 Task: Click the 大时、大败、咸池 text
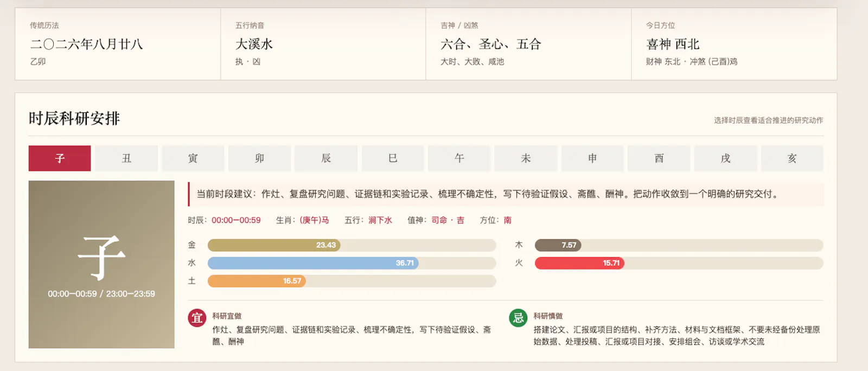pyautogui.click(x=473, y=62)
